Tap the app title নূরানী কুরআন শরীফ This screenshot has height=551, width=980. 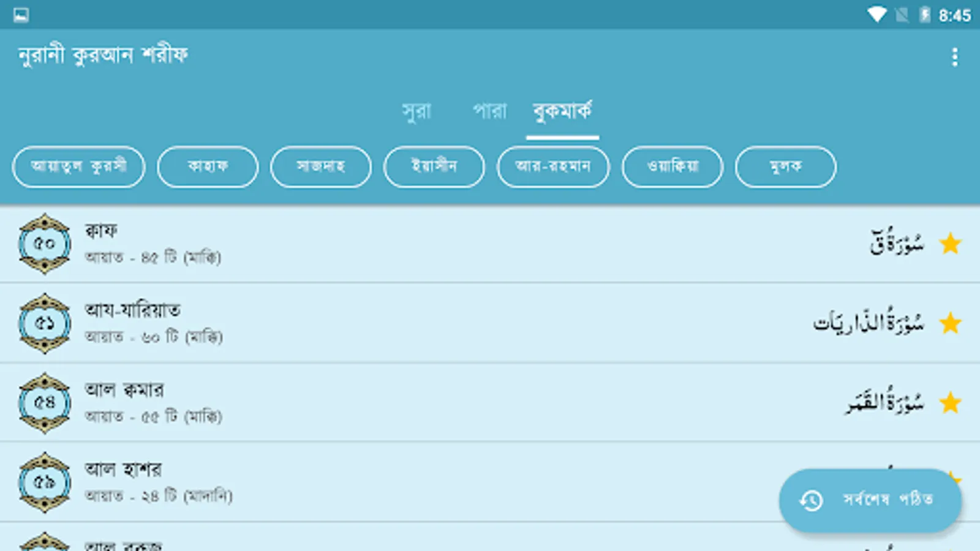coord(103,56)
